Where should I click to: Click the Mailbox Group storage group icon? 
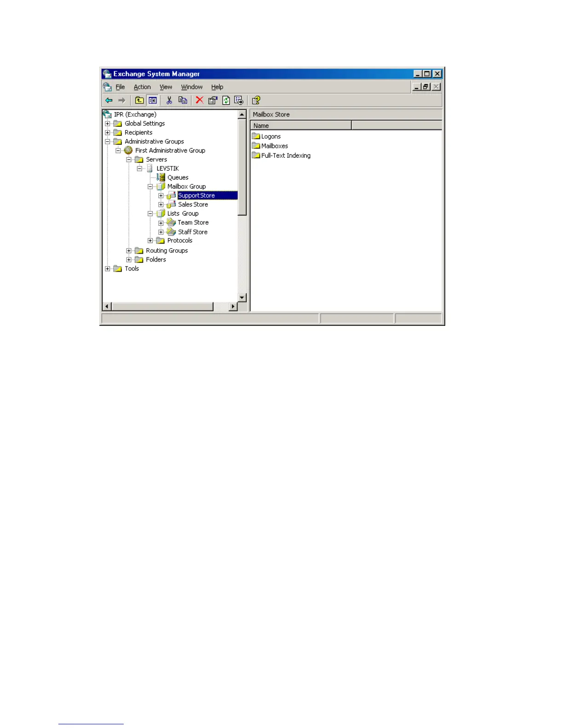click(161, 187)
